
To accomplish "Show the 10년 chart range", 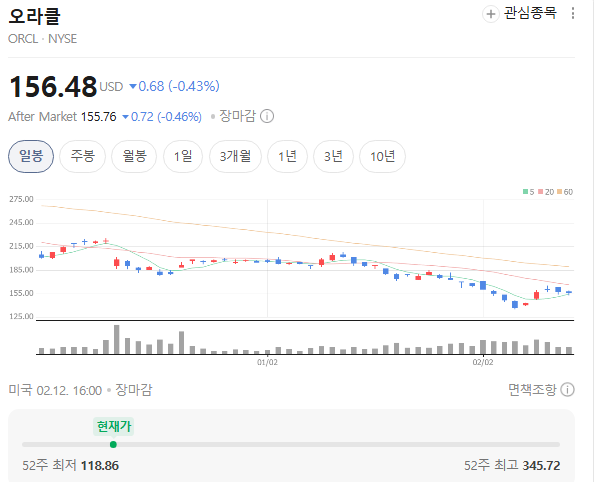I will click(x=382, y=156).
